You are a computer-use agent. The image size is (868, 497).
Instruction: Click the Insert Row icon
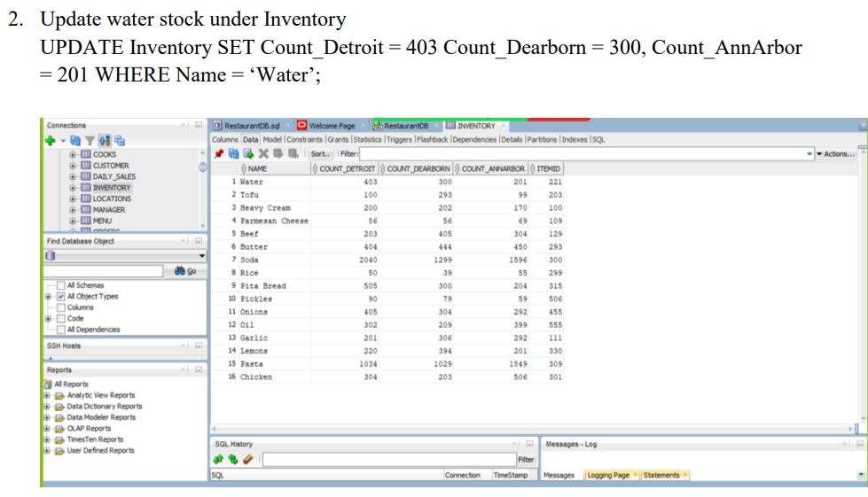pos(249,153)
